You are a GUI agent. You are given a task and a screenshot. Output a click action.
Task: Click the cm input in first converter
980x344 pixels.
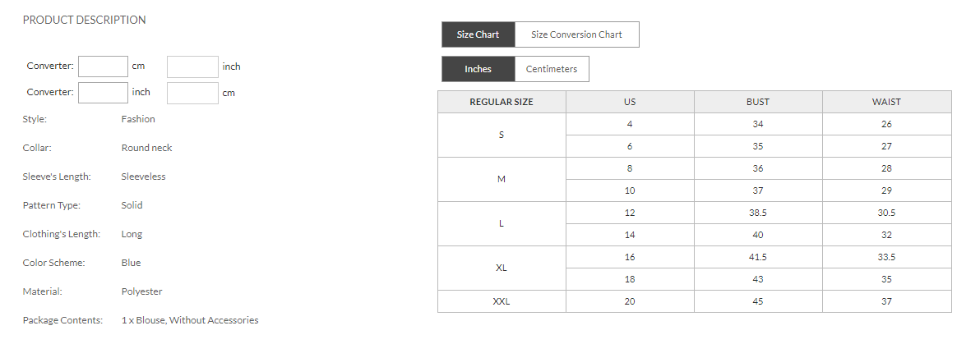104,67
